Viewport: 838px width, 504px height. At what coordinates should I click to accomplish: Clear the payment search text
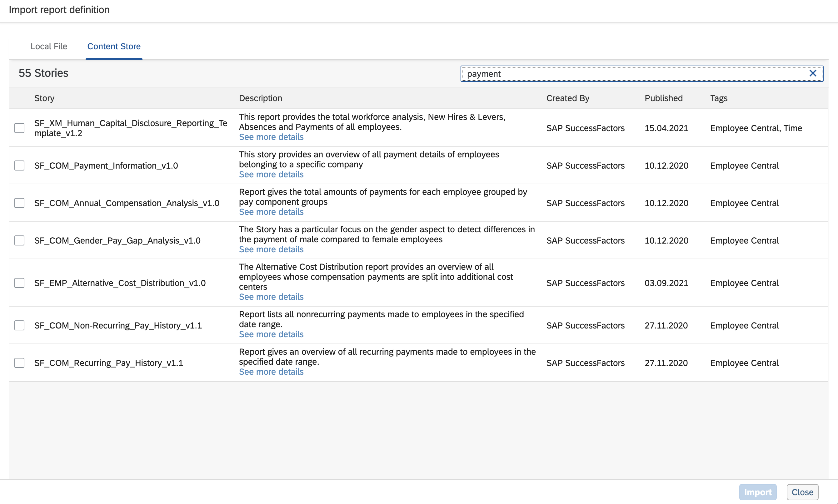[x=812, y=73]
